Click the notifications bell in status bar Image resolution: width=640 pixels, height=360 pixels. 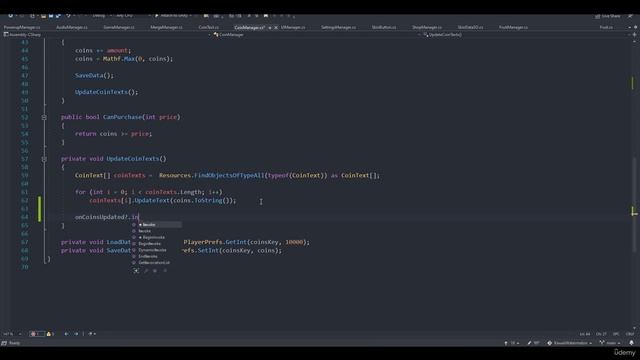coord(631,343)
